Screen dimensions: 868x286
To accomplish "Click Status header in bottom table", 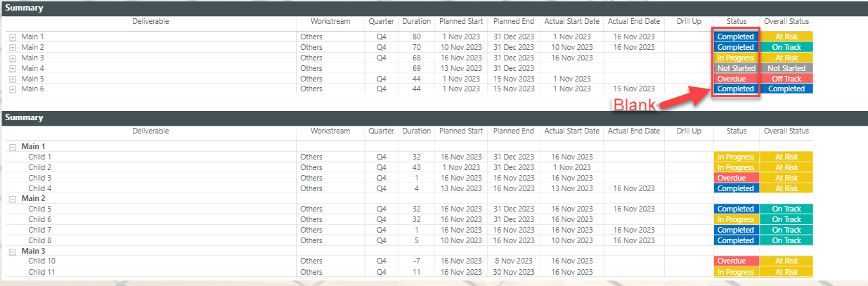I will 737,131.
